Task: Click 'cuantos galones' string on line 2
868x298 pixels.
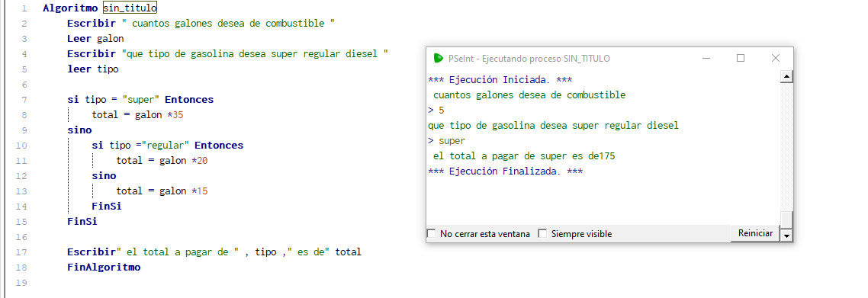Action: tap(229, 24)
